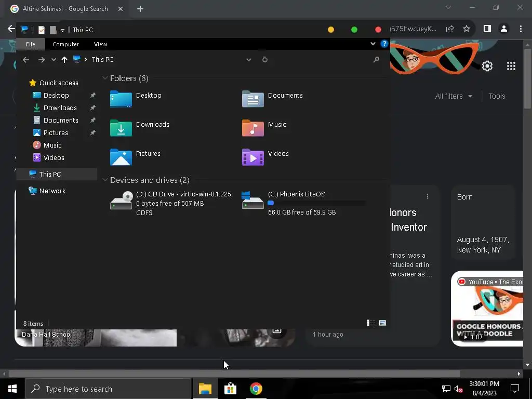The width and height of the screenshot is (532, 399).
Task: Click the Windows Start button
Action: 12,389
